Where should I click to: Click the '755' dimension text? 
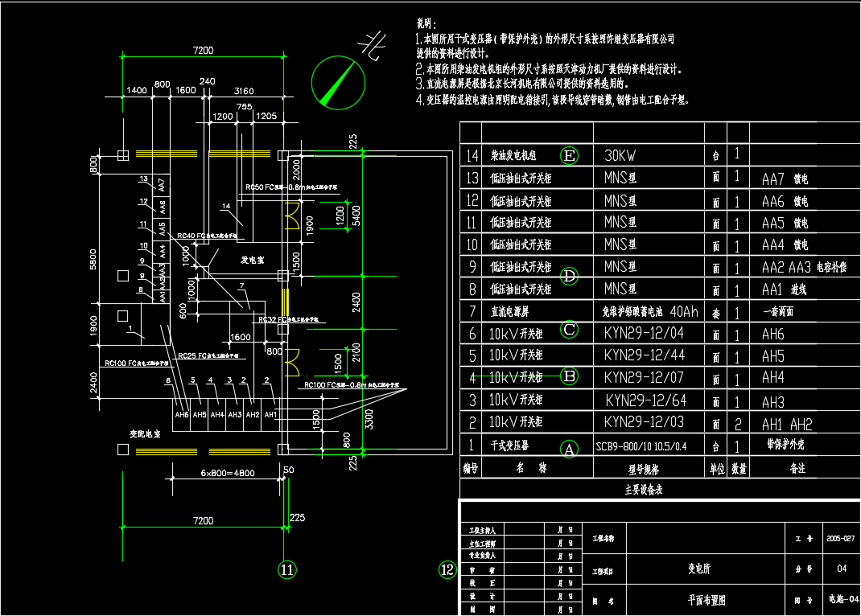click(244, 106)
